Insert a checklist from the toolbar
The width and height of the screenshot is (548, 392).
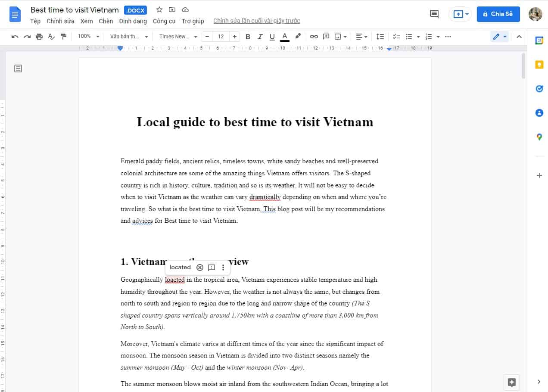397,37
